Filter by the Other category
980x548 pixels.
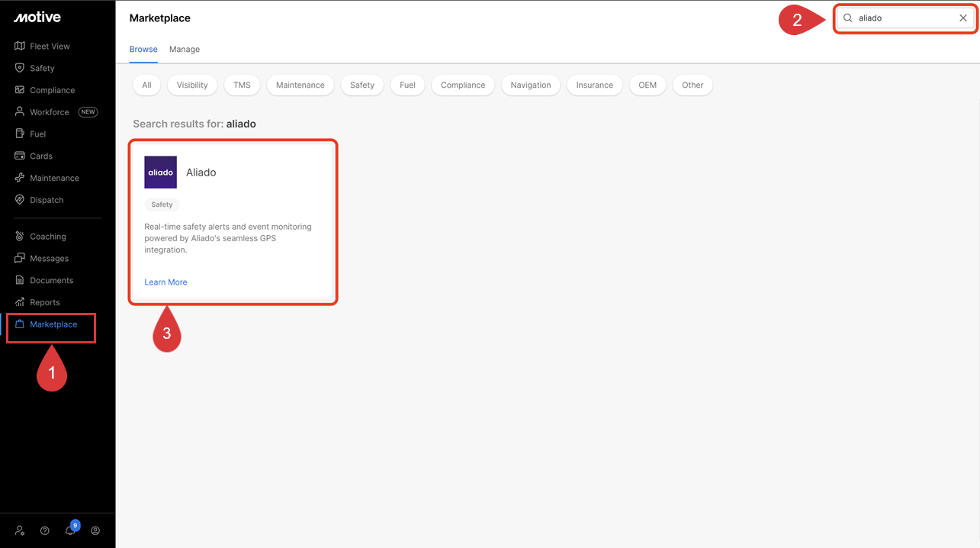[693, 85]
